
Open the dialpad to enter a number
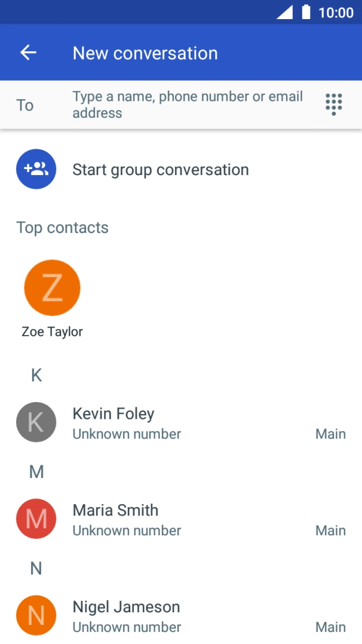(333, 105)
